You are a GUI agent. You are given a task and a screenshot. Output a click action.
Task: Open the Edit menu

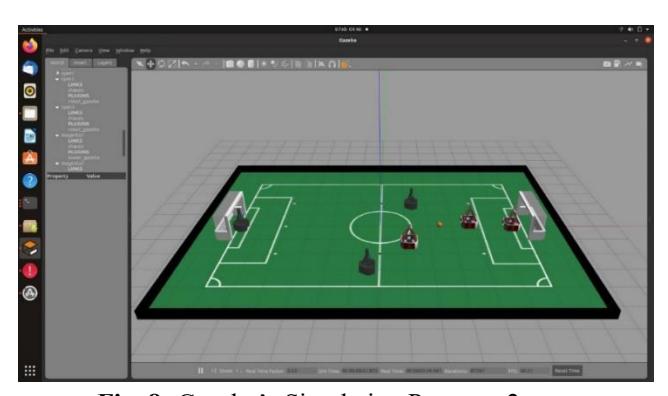click(64, 50)
